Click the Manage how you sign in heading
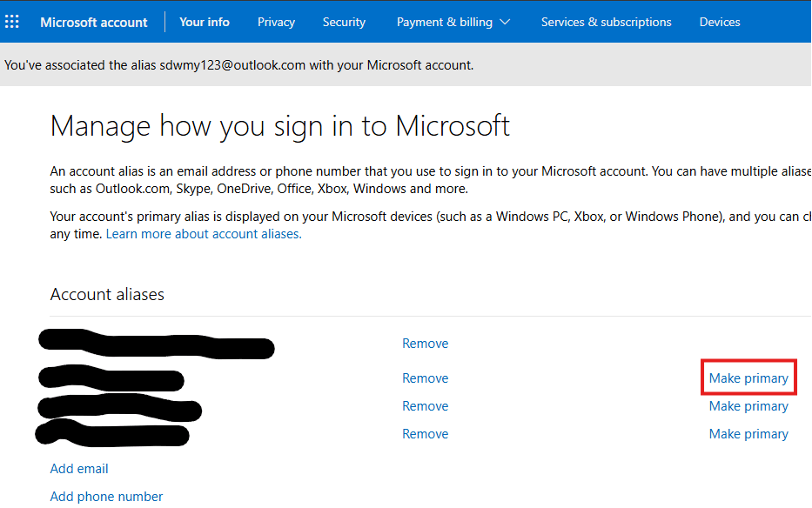This screenshot has width=812, height=508. pos(279,126)
